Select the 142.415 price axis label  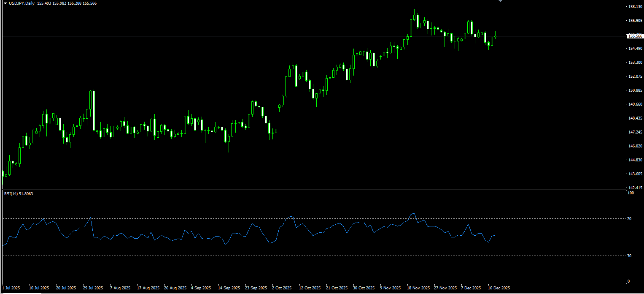tap(635, 188)
